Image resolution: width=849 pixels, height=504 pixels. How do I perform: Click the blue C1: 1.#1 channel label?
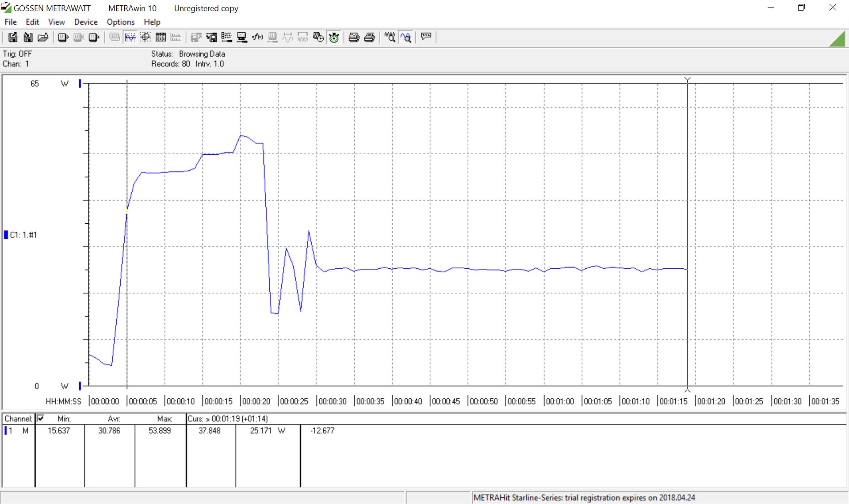(23, 235)
